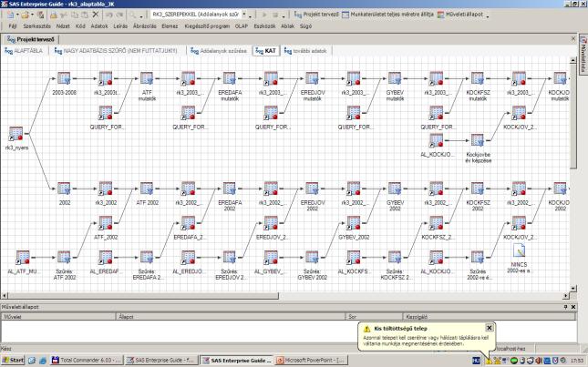Viewport: 588px width, 367px height.
Task: Select the AL_ATF_MU... data node
Action: click(x=23, y=258)
